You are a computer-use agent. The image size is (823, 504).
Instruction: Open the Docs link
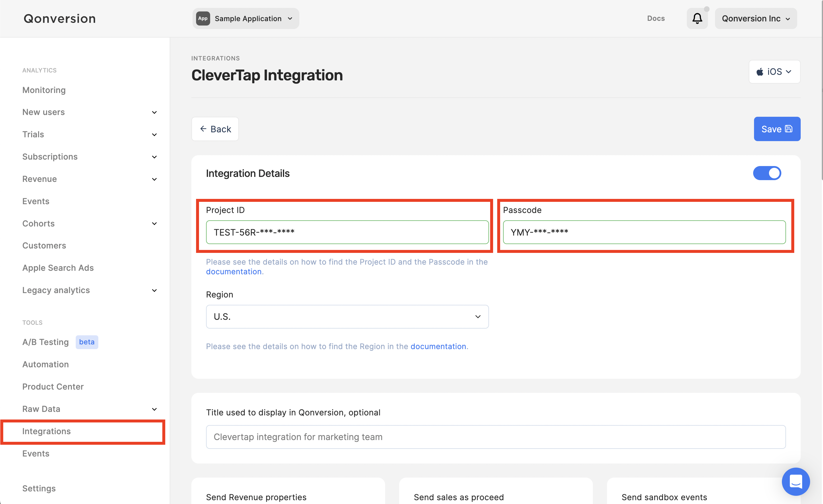[x=656, y=18]
